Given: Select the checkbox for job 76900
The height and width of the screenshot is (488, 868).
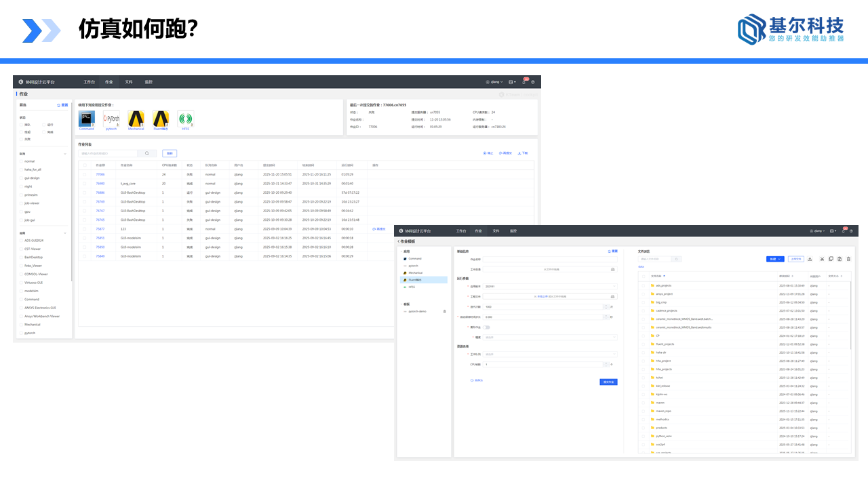Looking at the screenshot, I should [x=84, y=184].
